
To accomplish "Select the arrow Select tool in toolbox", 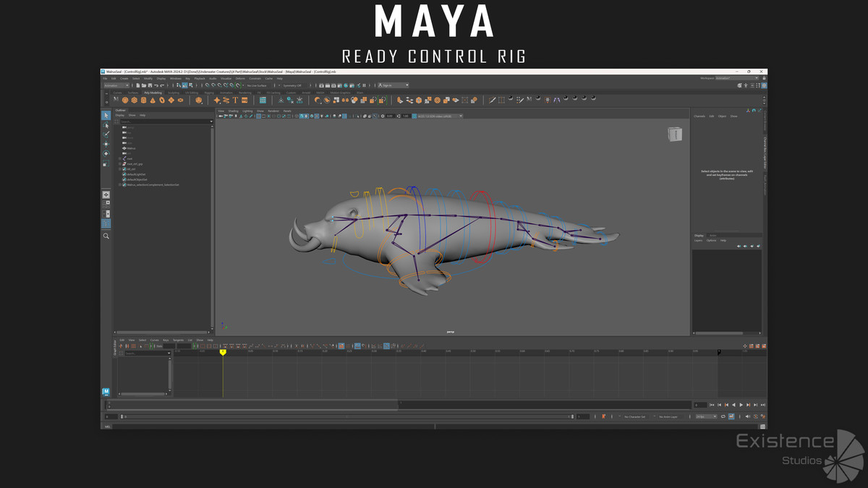I will [x=106, y=116].
